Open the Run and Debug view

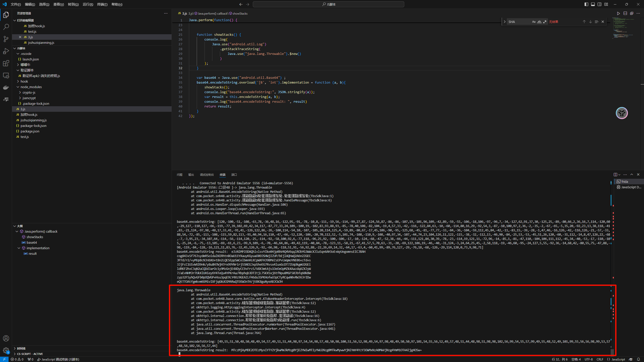6,51
